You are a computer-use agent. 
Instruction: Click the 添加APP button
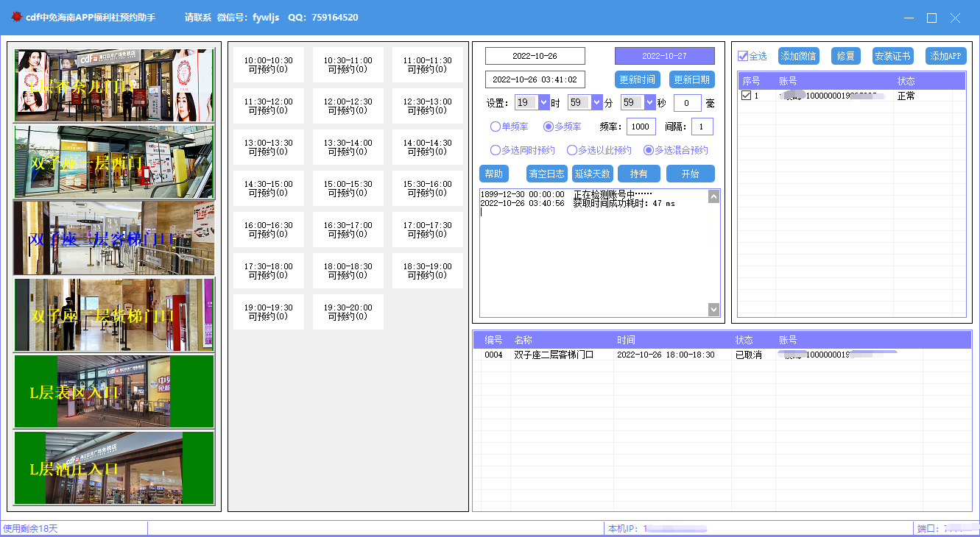coord(946,56)
